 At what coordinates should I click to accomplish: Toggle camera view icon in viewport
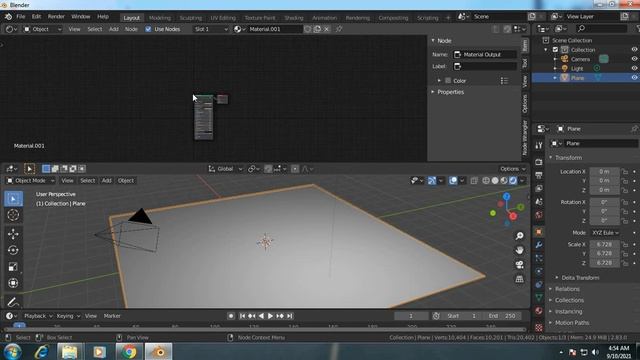point(519,264)
